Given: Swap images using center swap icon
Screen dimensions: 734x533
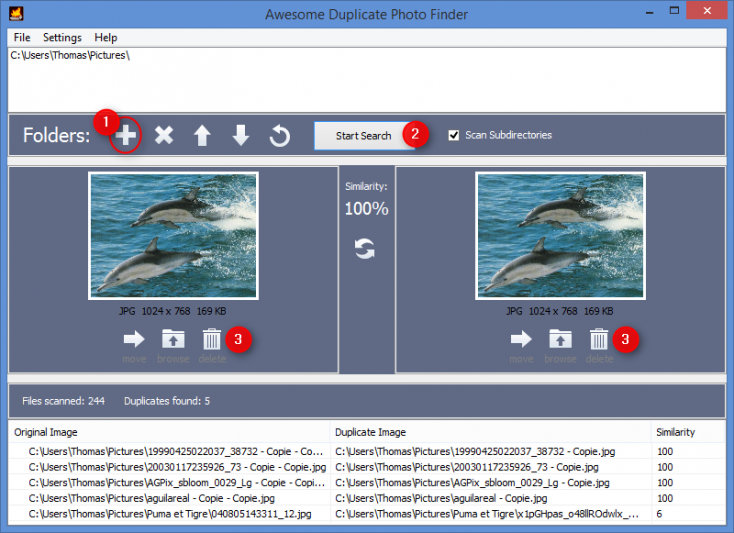Looking at the screenshot, I should click(366, 249).
